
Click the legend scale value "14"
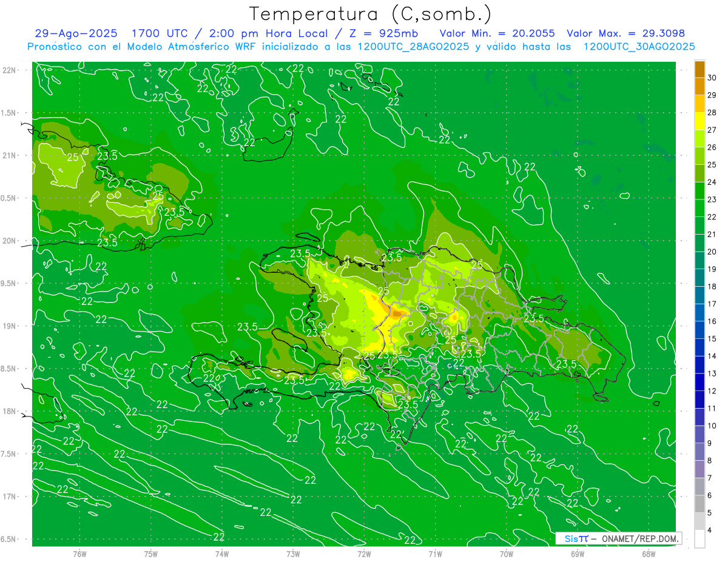[712, 356]
